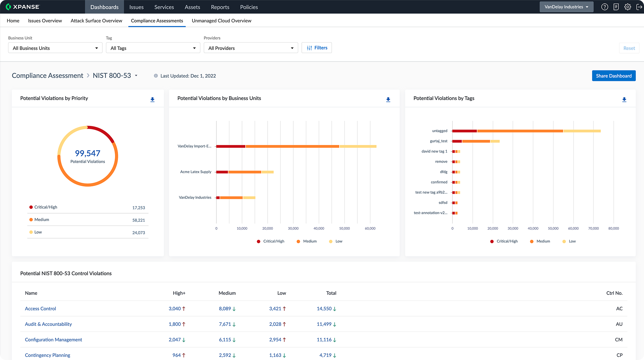This screenshot has width=644, height=360.
Task: Switch to the Issues top menu
Action: (136, 7)
